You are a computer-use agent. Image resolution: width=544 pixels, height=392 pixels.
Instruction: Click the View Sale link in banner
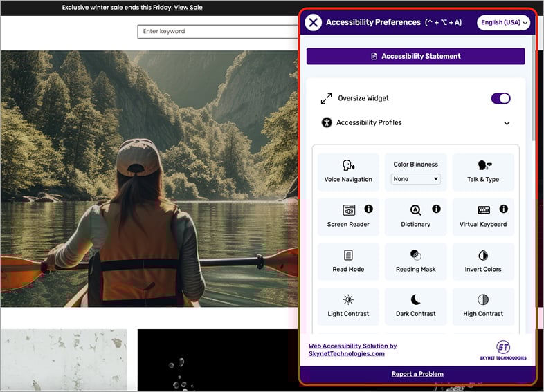[x=188, y=8]
